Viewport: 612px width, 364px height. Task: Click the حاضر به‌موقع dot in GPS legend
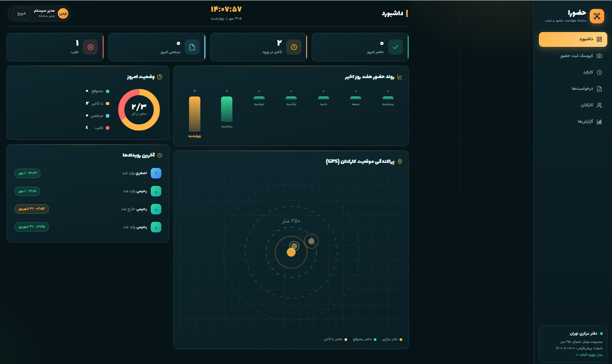pos(375,339)
